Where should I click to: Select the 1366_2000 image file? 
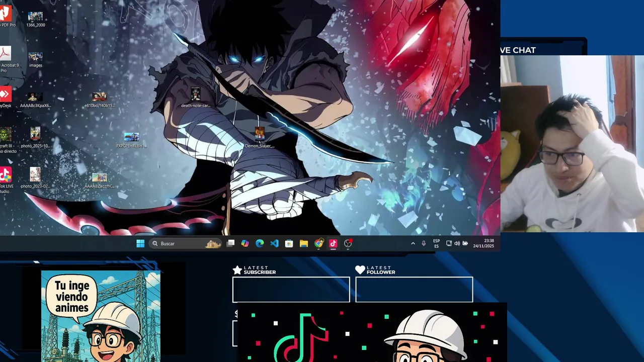coord(35,19)
